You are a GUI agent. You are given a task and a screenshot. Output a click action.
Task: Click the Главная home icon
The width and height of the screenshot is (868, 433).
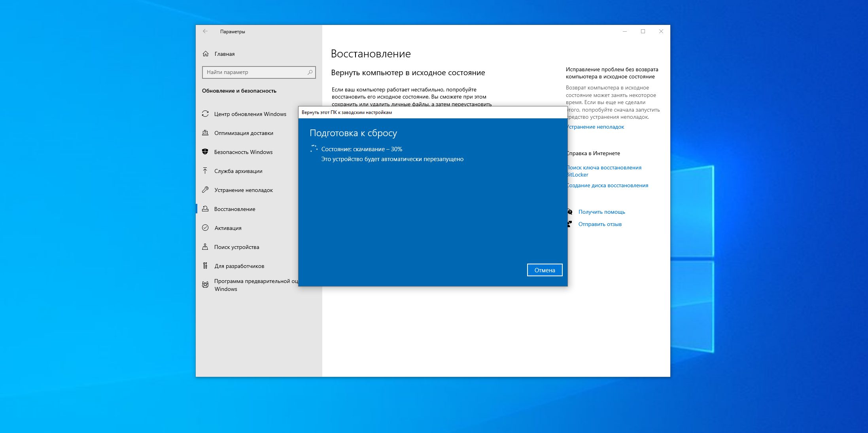[x=205, y=54]
